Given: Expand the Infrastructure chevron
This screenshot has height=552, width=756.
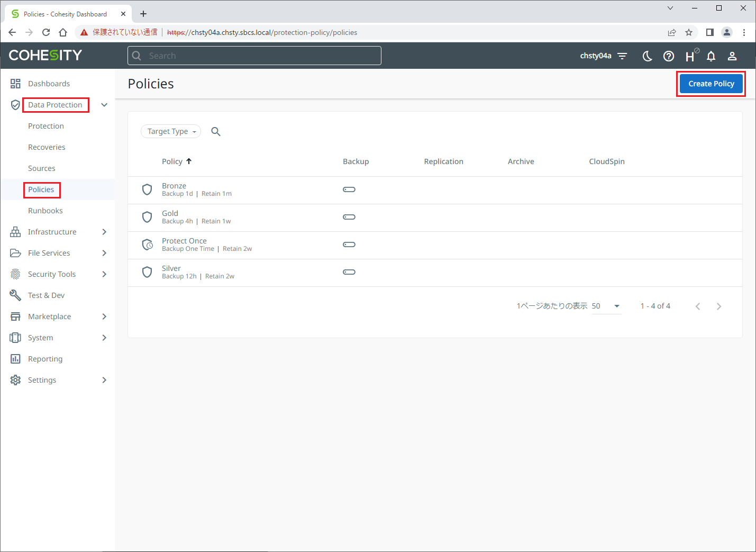Looking at the screenshot, I should coord(104,232).
